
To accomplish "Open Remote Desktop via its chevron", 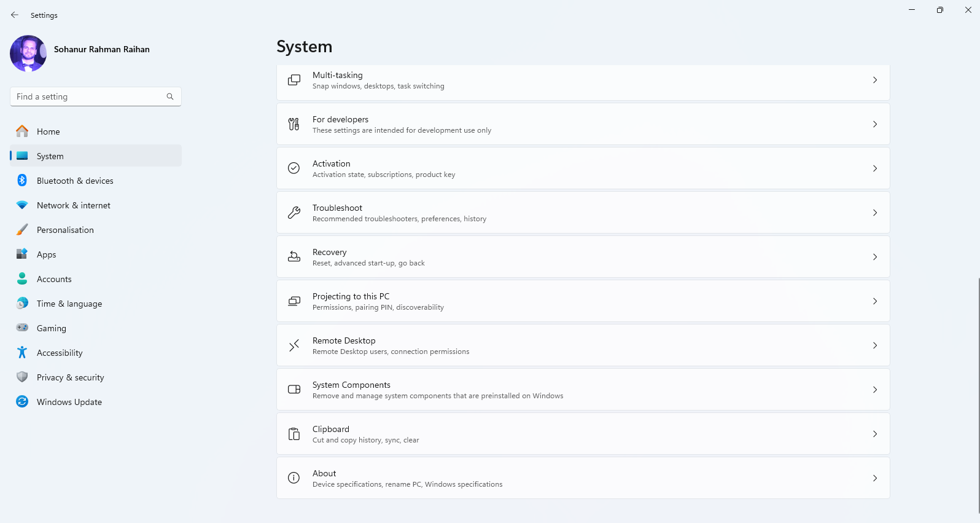I will [x=875, y=345].
